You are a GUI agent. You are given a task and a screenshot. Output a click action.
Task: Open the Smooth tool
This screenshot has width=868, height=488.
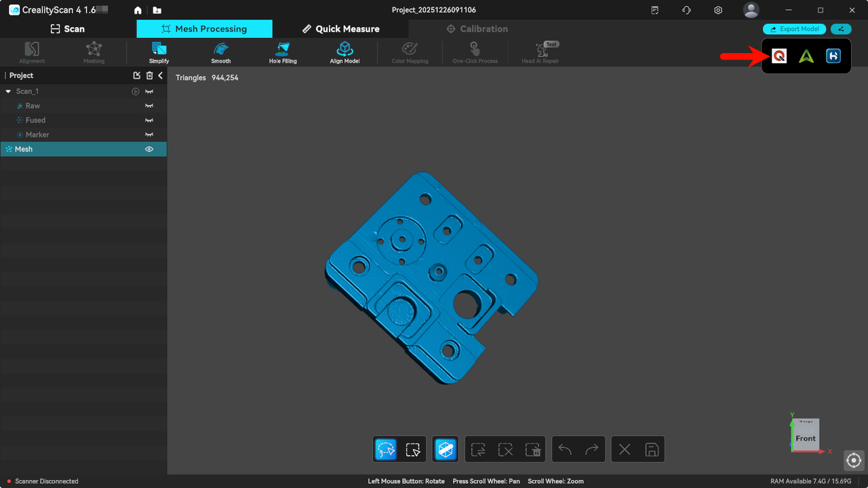click(x=220, y=52)
